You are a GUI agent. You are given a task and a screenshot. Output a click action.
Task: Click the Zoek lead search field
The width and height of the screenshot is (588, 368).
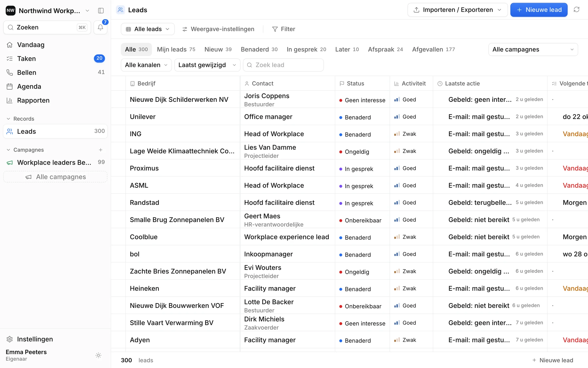pos(283,65)
